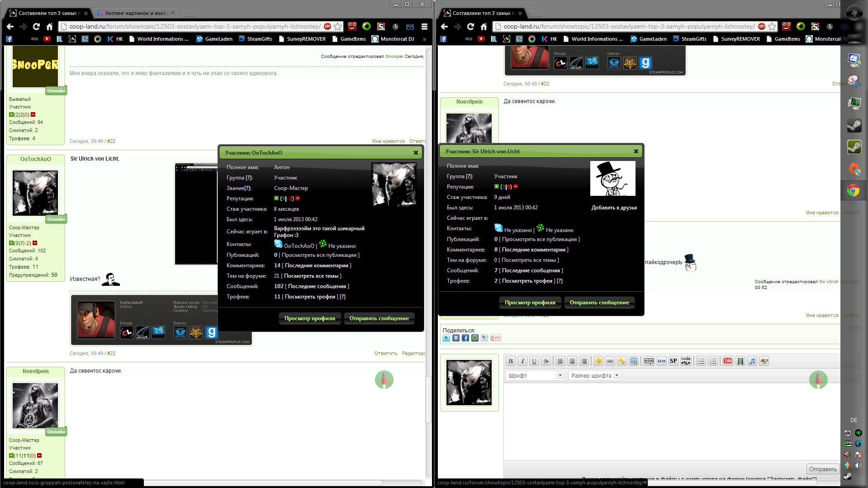Click Добавить в друзья link

(614, 208)
